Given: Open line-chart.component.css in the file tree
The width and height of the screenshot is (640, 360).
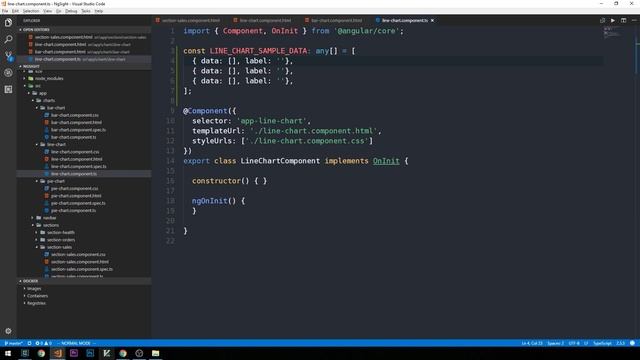Looking at the screenshot, I should coord(75,152).
